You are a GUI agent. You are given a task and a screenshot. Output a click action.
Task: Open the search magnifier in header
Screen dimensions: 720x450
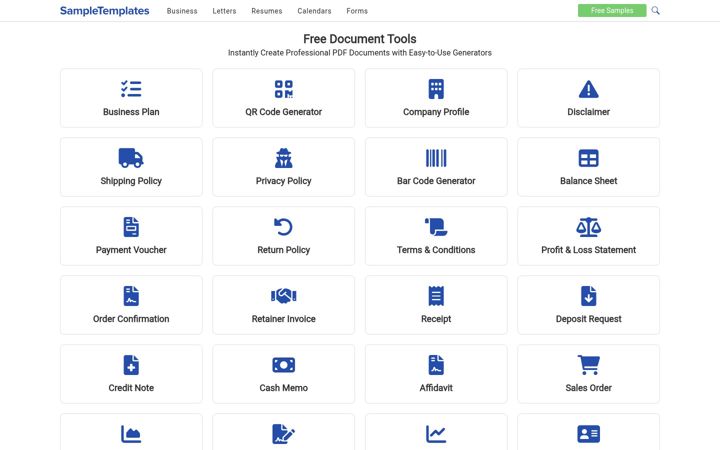(655, 10)
